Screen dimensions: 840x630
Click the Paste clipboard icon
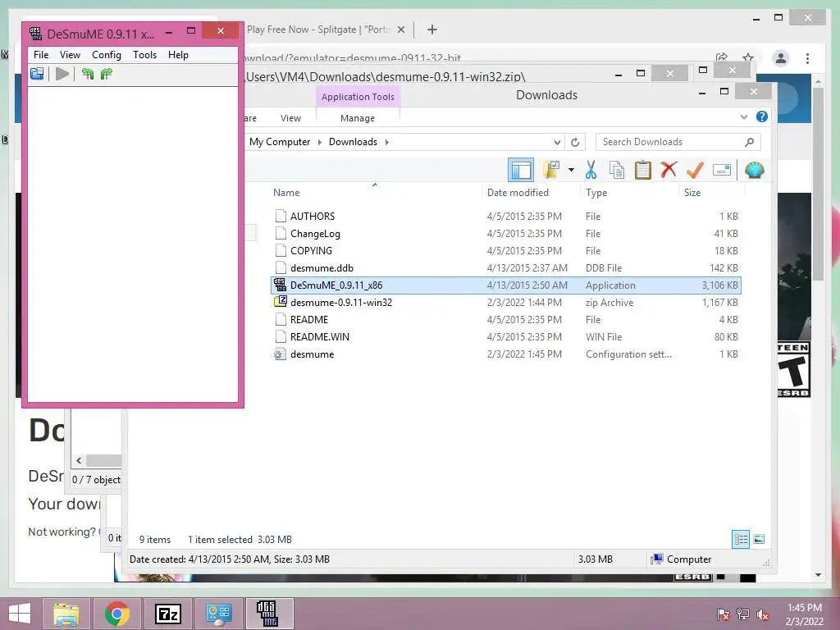(x=643, y=170)
